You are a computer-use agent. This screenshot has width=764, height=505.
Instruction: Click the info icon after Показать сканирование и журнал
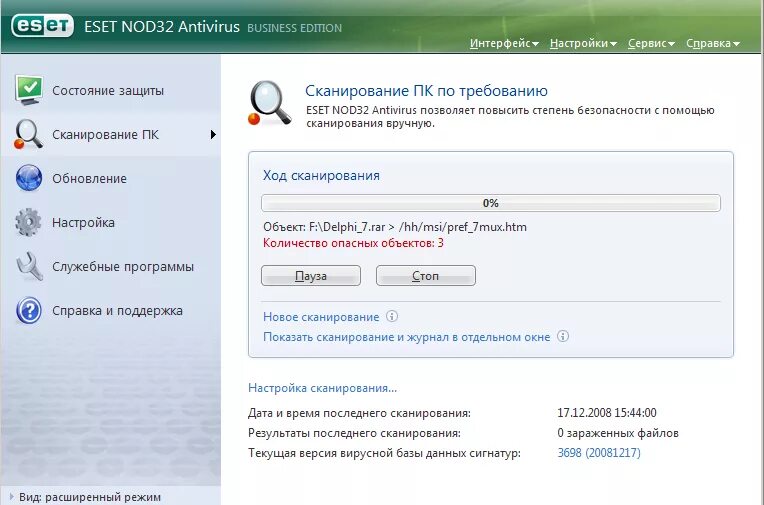(x=563, y=336)
